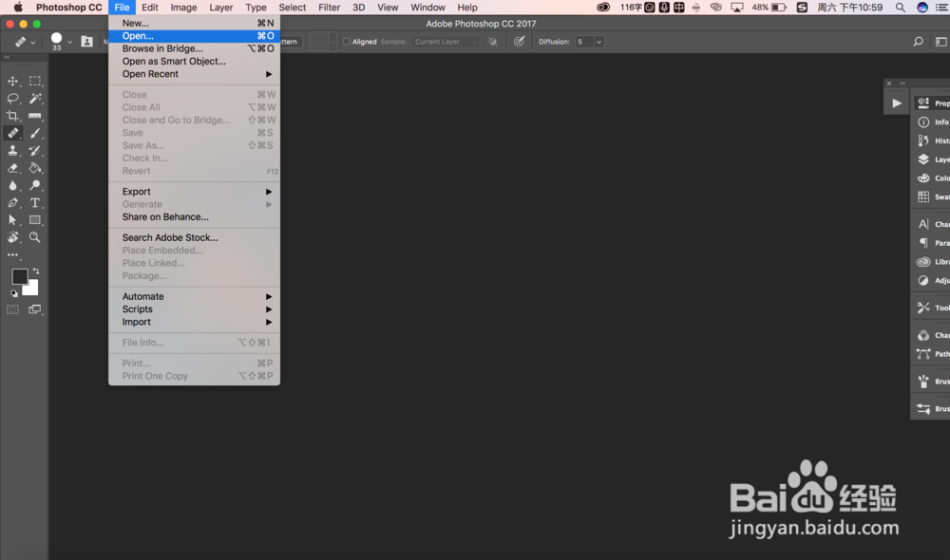
Task: Open the Libraries panel icon
Action: click(x=923, y=262)
